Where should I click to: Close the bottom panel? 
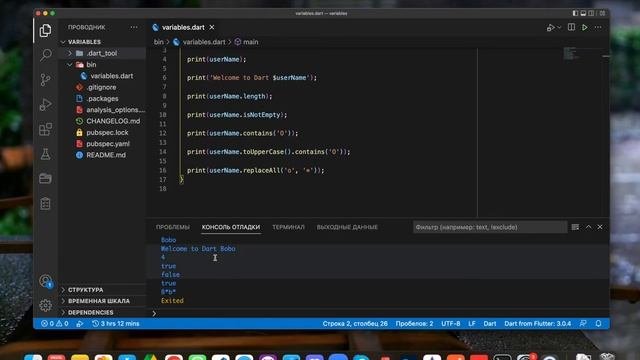coord(600,227)
